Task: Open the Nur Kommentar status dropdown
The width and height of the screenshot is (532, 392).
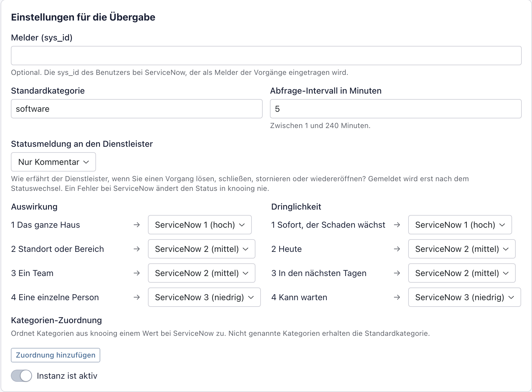Action: [53, 162]
